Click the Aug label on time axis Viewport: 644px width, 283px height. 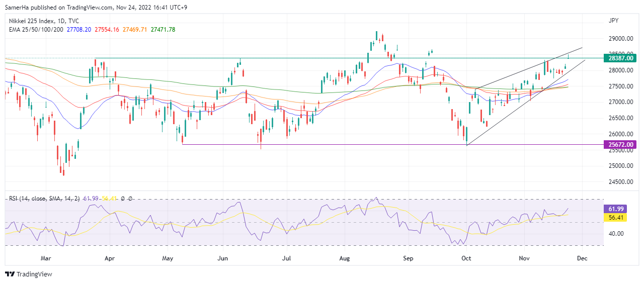(x=344, y=259)
